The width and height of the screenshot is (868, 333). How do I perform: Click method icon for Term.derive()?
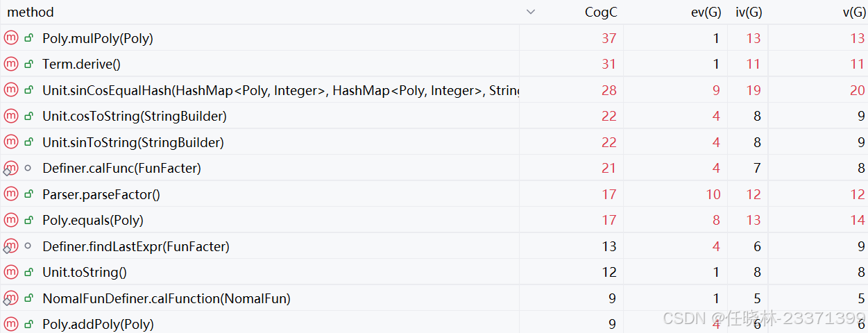(10, 64)
